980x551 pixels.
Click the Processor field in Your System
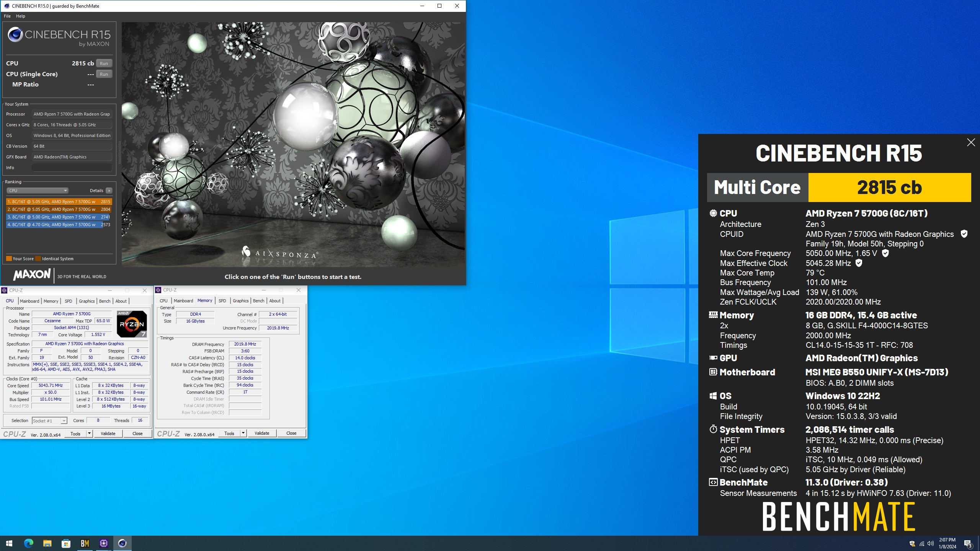point(72,114)
